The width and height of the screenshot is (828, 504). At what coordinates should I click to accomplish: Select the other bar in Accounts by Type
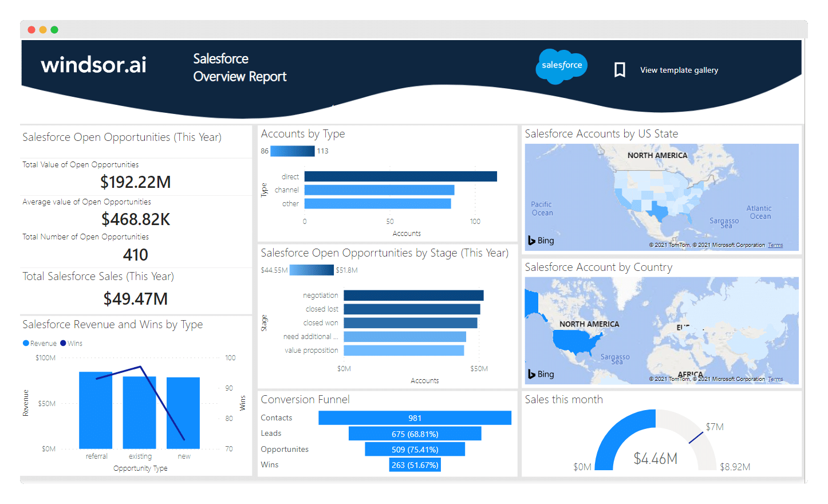[378, 203]
